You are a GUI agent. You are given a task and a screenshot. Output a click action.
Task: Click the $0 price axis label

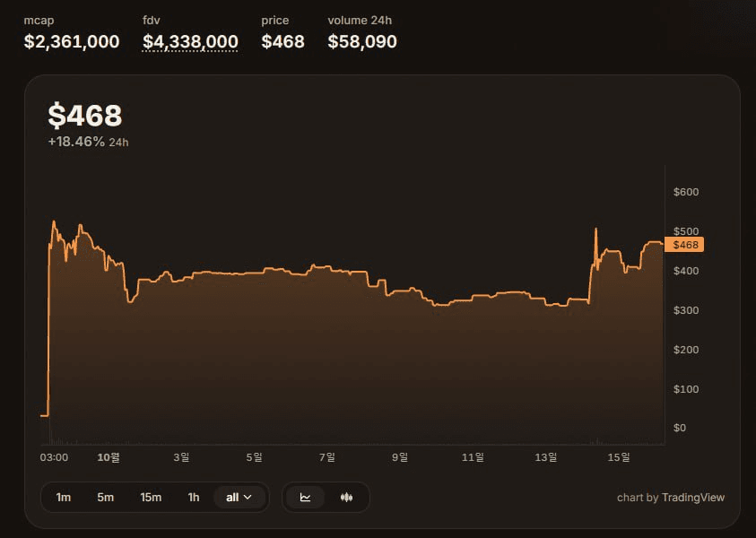click(680, 428)
